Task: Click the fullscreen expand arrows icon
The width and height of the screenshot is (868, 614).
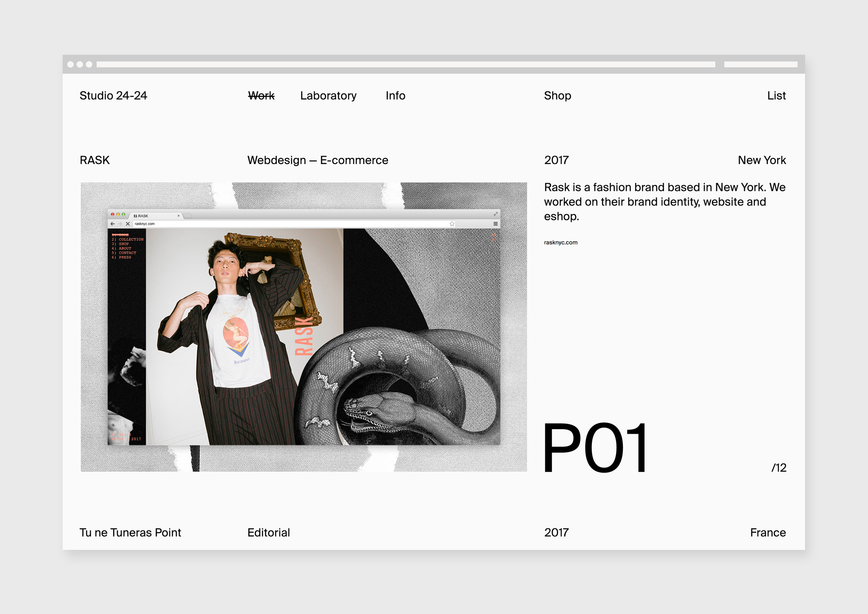Action: [495, 214]
